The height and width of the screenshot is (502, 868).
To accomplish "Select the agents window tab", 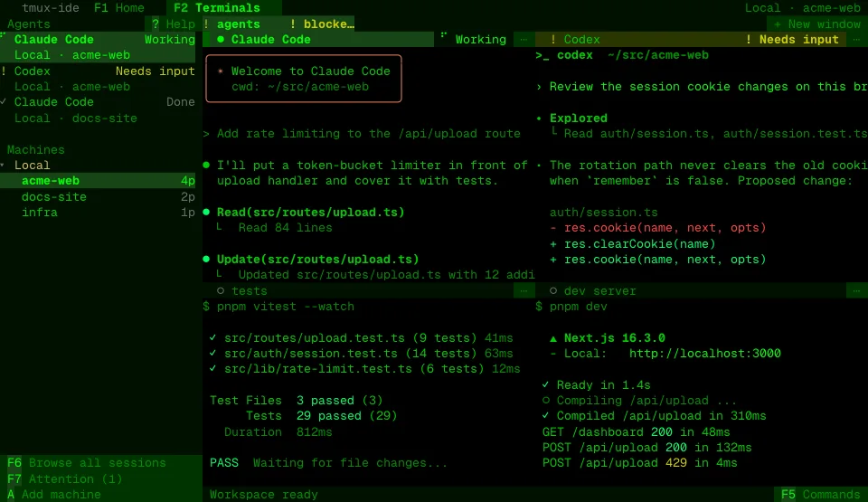I will [231, 24].
